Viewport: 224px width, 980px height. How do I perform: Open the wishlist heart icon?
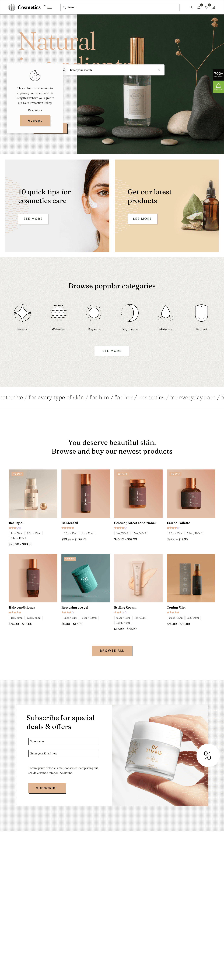206,7
